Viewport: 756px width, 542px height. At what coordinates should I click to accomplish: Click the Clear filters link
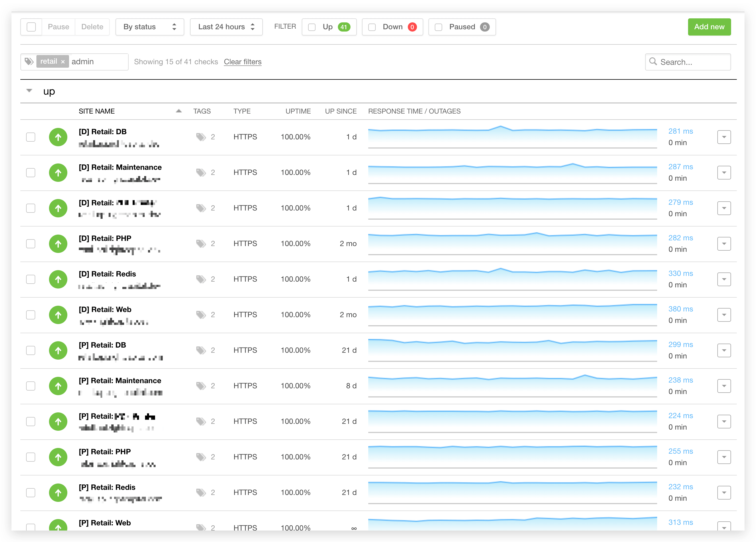point(242,62)
